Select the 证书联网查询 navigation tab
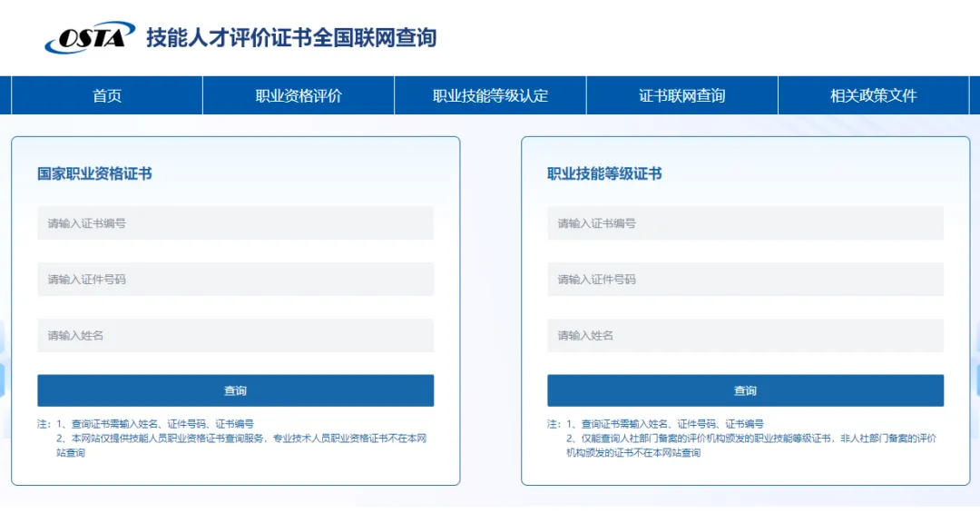Viewport: 980px width, 513px height. (x=681, y=95)
